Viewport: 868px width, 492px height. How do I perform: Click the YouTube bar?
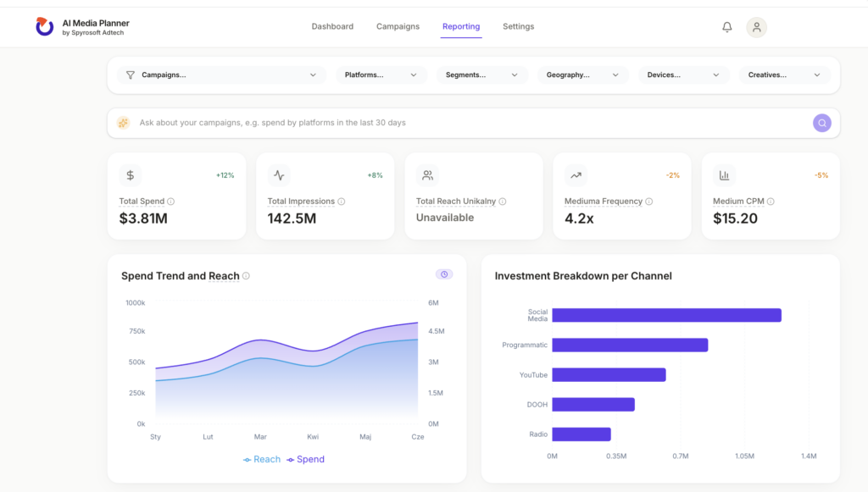pos(609,375)
